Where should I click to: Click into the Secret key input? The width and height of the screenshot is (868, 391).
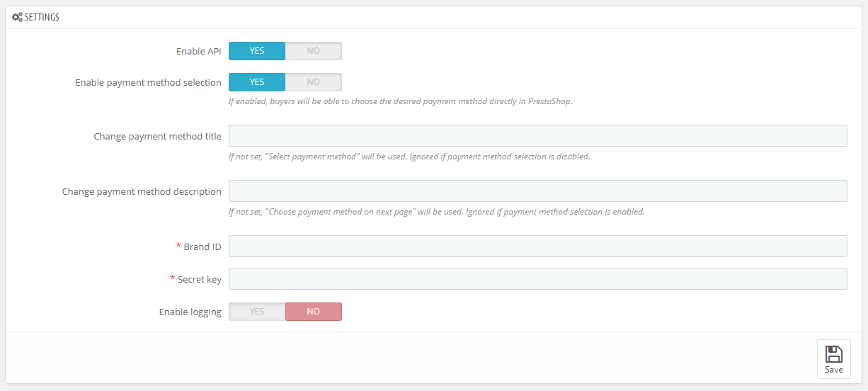click(x=538, y=279)
